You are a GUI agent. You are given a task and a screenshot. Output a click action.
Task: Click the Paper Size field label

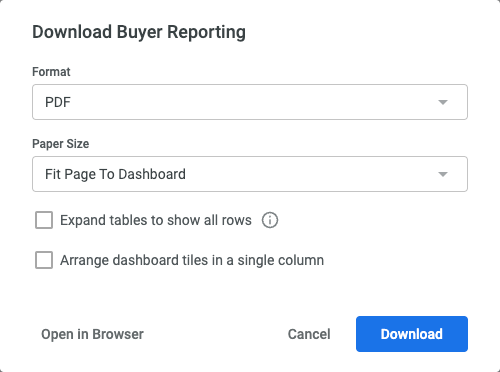coord(60,144)
